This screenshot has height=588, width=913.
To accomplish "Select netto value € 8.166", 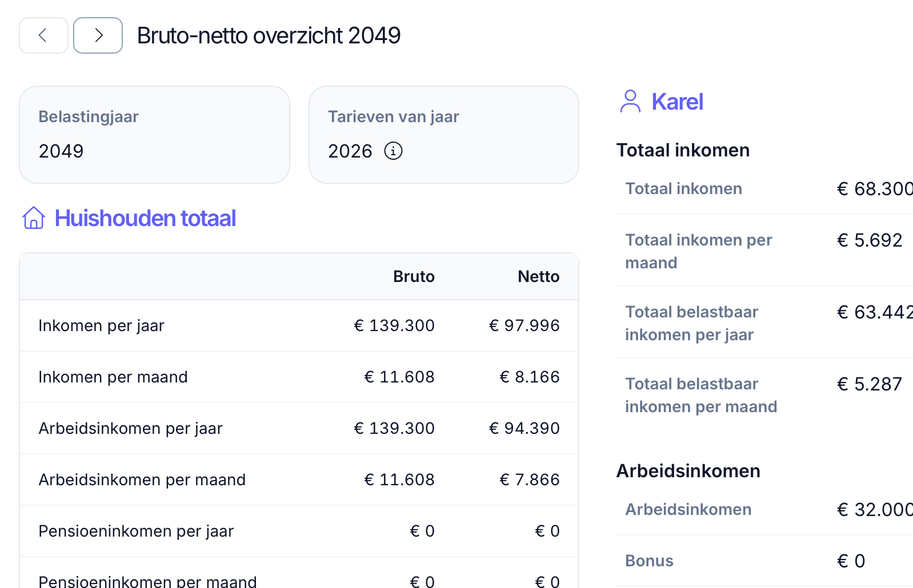I will (530, 377).
